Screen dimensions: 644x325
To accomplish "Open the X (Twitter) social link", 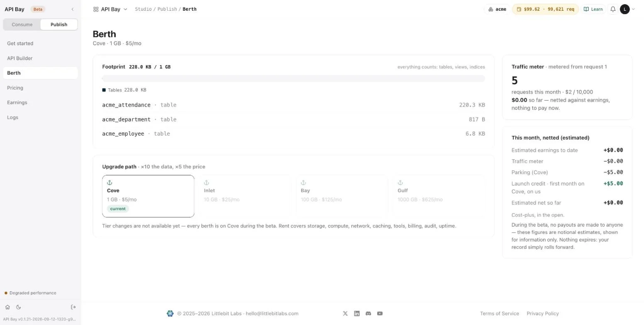I will (x=345, y=313).
